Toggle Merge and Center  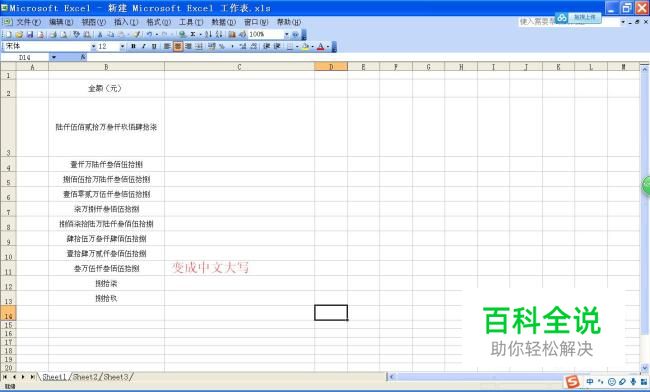coord(199,46)
